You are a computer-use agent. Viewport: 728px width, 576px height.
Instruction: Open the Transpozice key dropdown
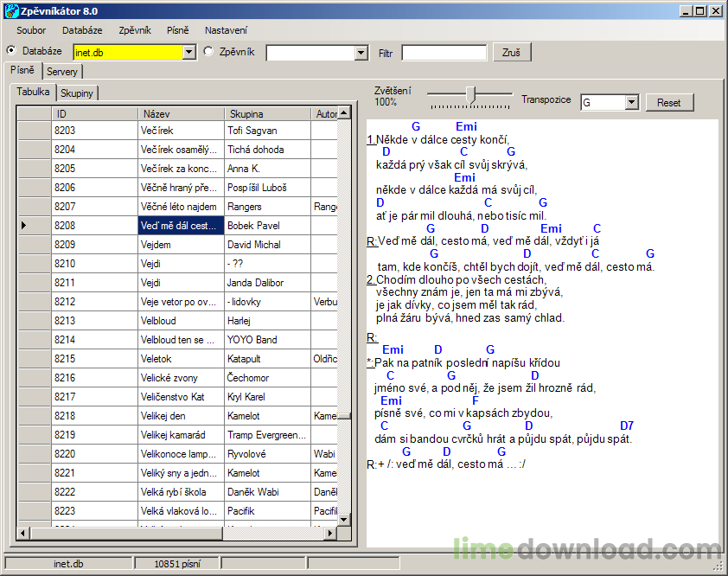coord(631,102)
